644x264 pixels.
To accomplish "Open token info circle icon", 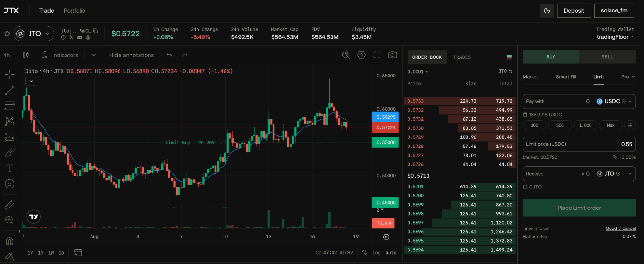I will (63, 37).
